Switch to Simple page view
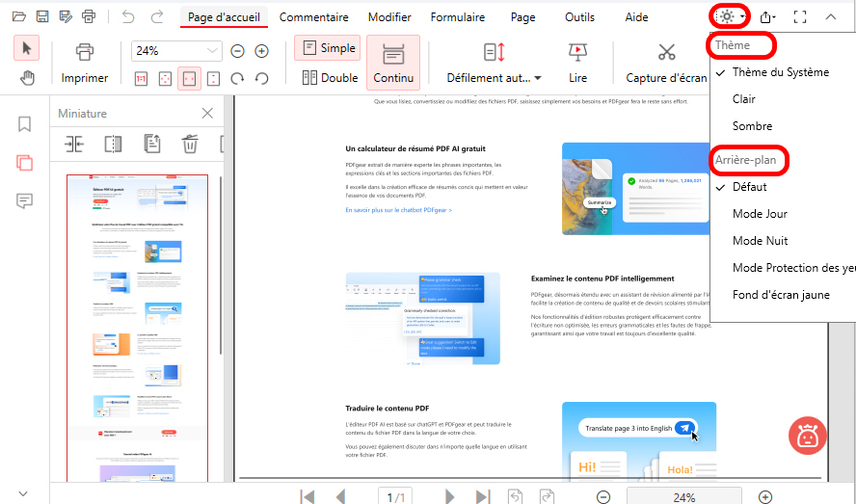This screenshot has height=504, width=856. tap(328, 48)
